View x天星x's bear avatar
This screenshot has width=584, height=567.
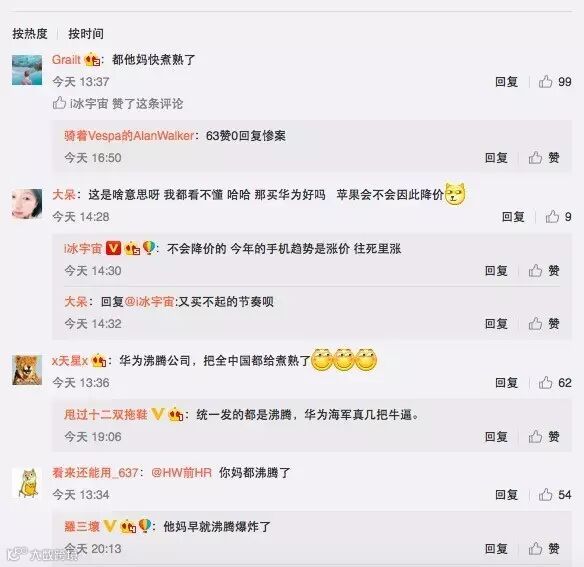(x=27, y=370)
